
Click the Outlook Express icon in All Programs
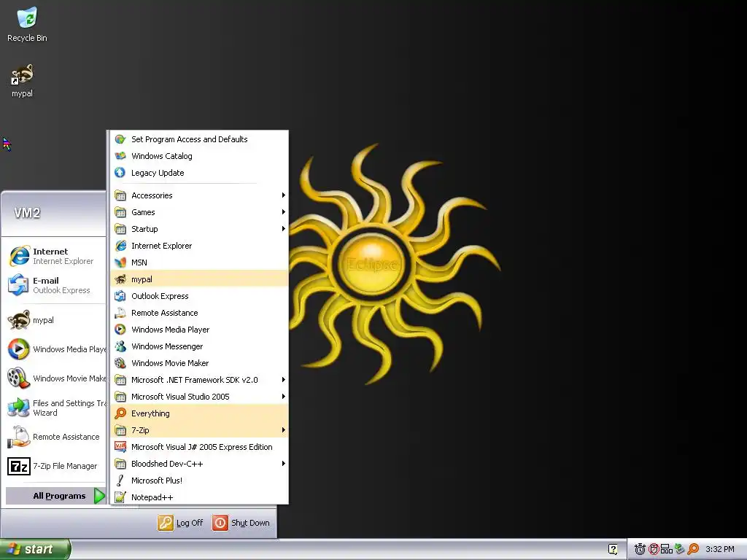pos(120,296)
